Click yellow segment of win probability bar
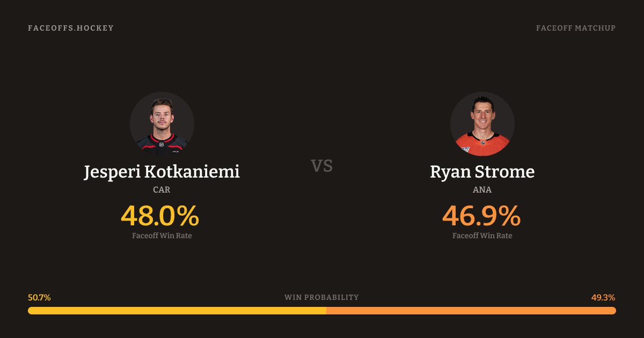This screenshot has width=644, height=338. click(177, 311)
